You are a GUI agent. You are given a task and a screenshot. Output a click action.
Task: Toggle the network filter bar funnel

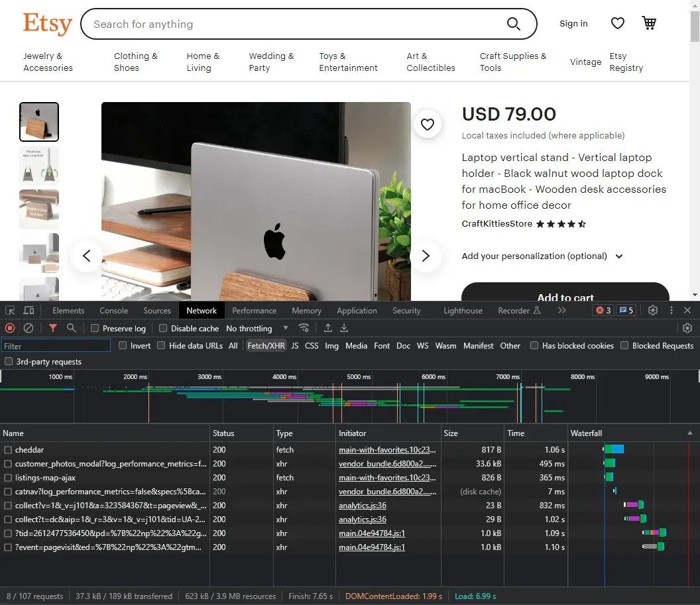[x=52, y=327]
